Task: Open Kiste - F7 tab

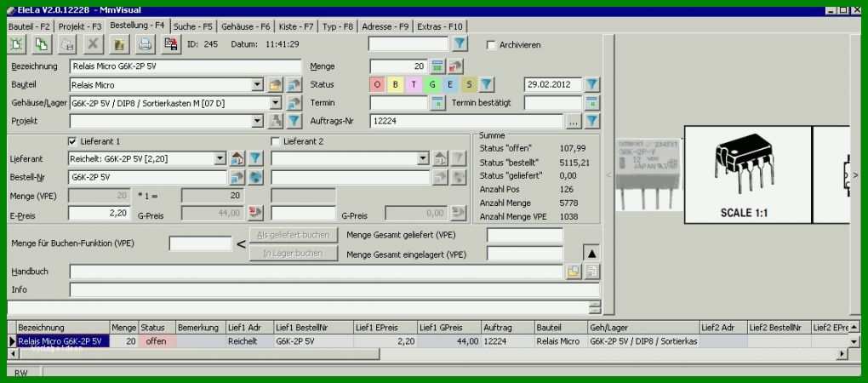Action: pyautogui.click(x=296, y=26)
